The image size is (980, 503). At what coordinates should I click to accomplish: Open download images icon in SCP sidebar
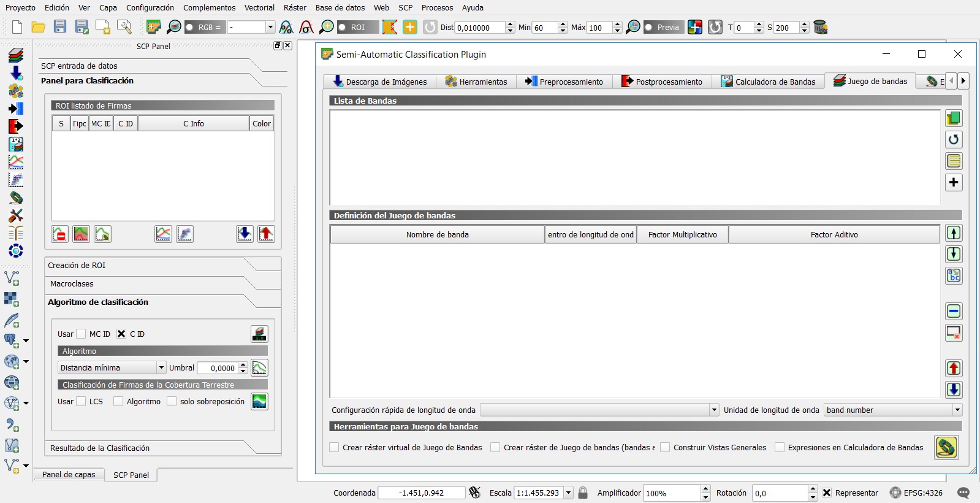16,73
